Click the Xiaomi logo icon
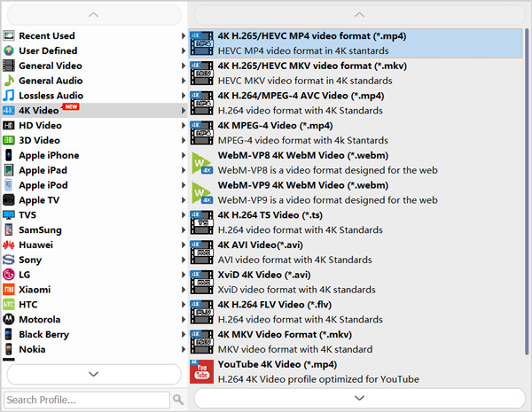The width and height of the screenshot is (532, 412). (x=9, y=289)
